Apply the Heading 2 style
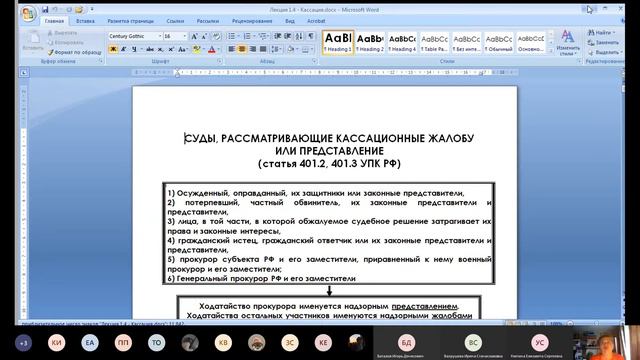Screen dimensions: 640x360 [x=370, y=42]
